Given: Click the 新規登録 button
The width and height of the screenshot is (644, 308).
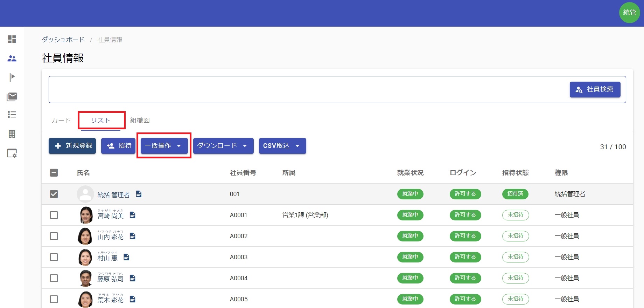Looking at the screenshot, I should (72, 146).
